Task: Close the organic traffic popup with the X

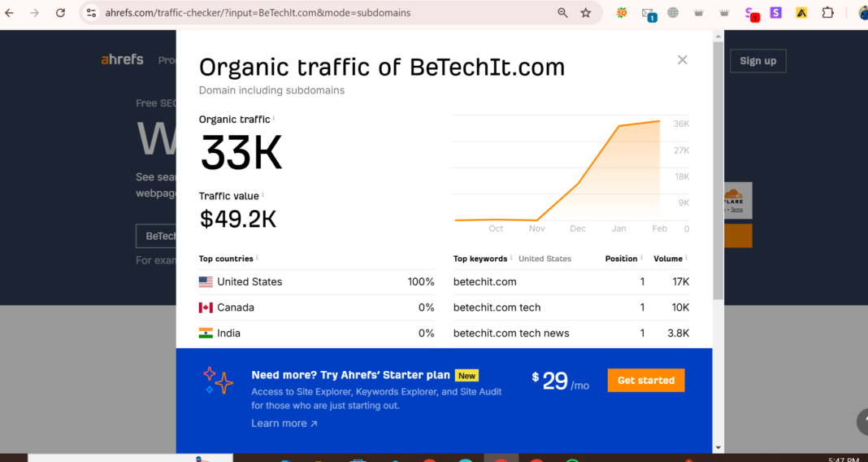Action: (x=682, y=60)
